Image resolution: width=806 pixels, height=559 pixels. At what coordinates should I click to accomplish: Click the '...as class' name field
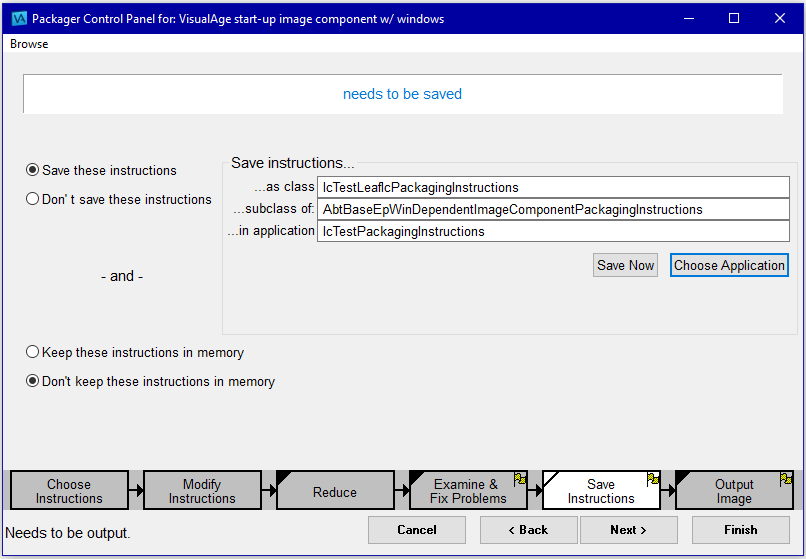552,187
